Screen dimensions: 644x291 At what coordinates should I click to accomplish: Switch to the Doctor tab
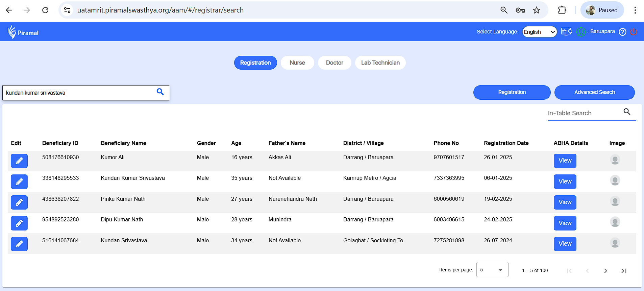(x=335, y=63)
